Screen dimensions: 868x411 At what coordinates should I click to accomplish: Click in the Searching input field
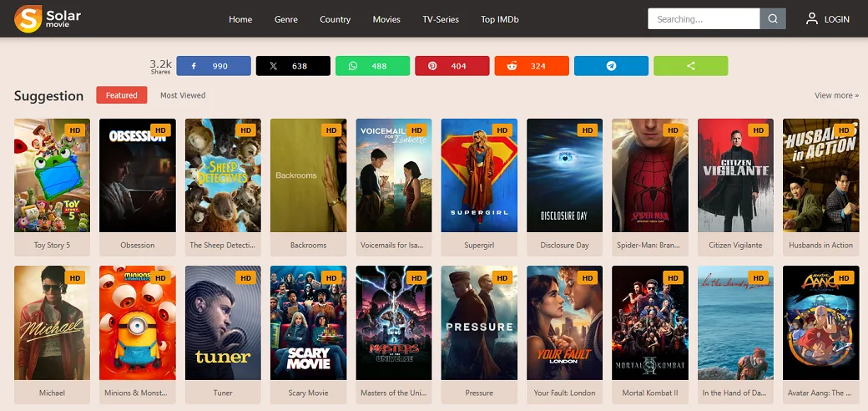click(704, 19)
